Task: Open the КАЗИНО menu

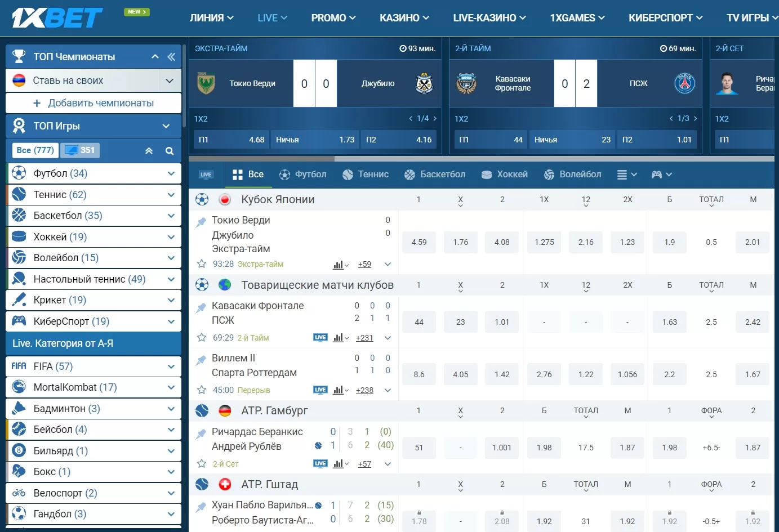Action: click(x=404, y=18)
